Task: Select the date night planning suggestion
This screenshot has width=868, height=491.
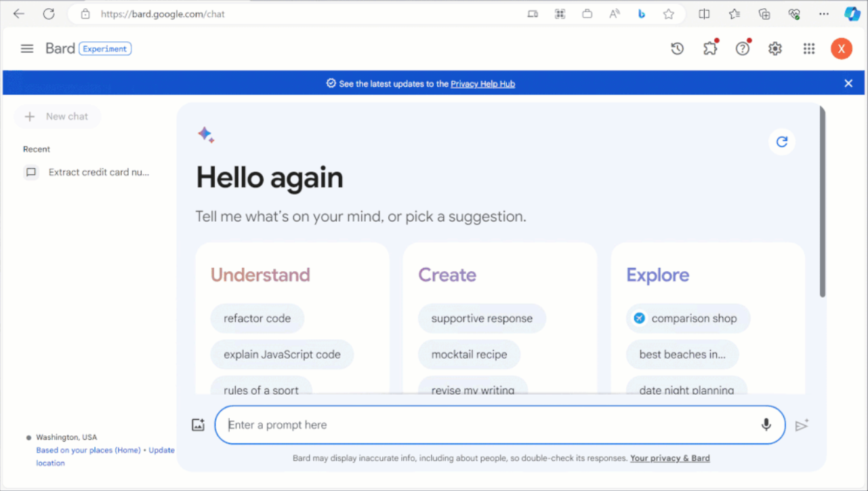Action: click(686, 387)
